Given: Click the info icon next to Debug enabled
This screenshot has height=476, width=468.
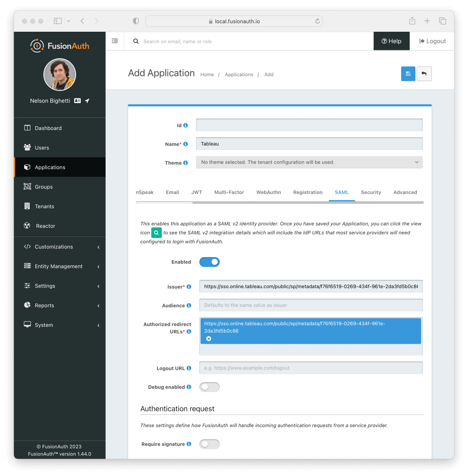Looking at the screenshot, I should 189,387.
